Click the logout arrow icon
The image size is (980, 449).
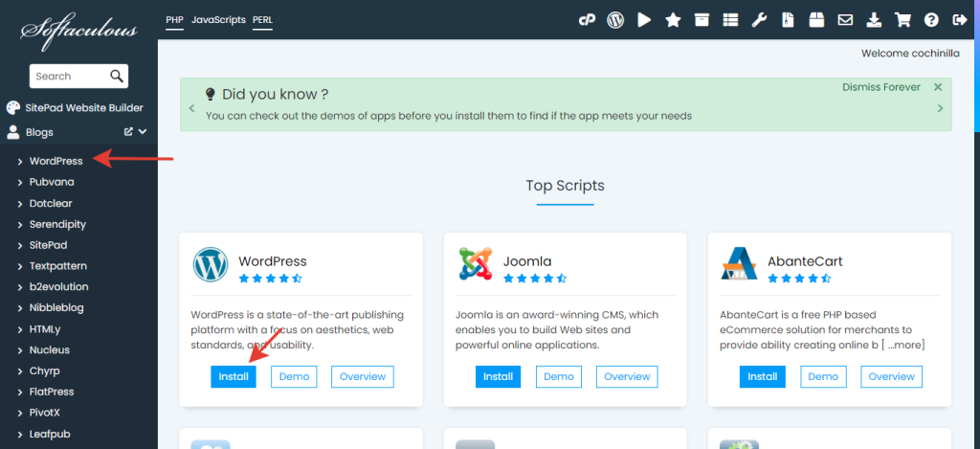click(x=959, y=20)
